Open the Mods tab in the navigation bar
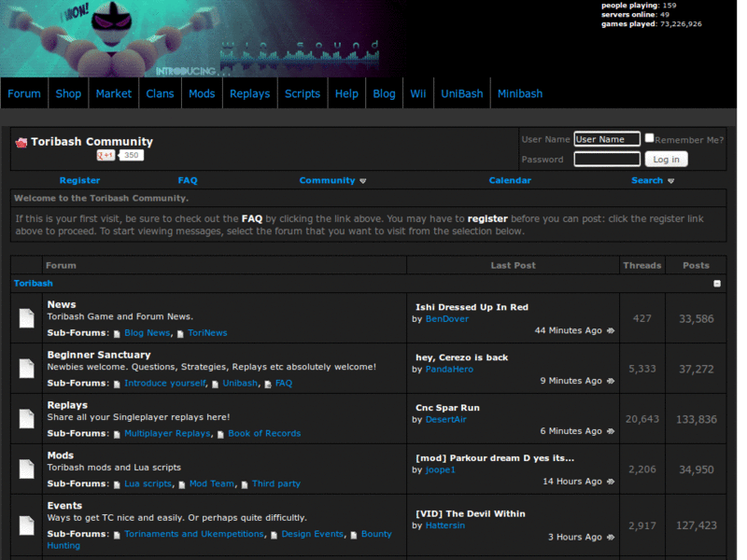 pos(202,93)
